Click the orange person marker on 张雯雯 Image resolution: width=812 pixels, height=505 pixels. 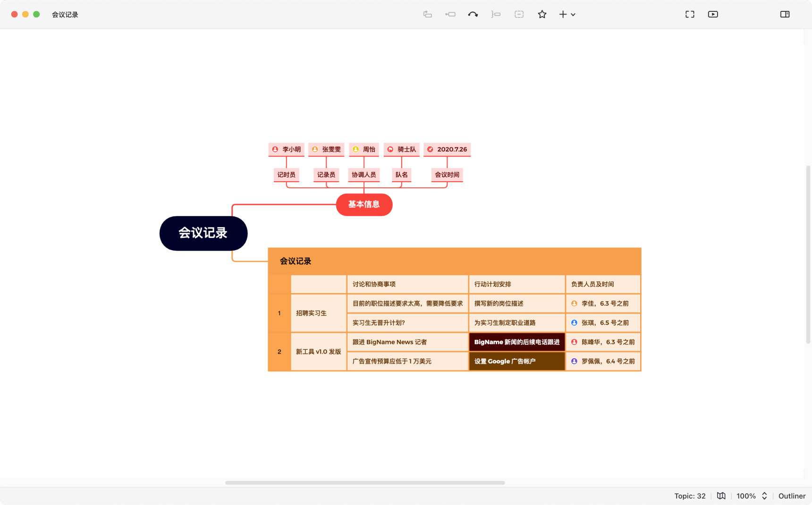click(315, 149)
